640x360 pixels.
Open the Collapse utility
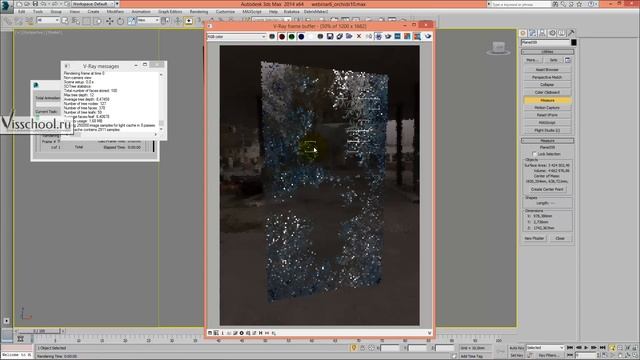click(547, 84)
